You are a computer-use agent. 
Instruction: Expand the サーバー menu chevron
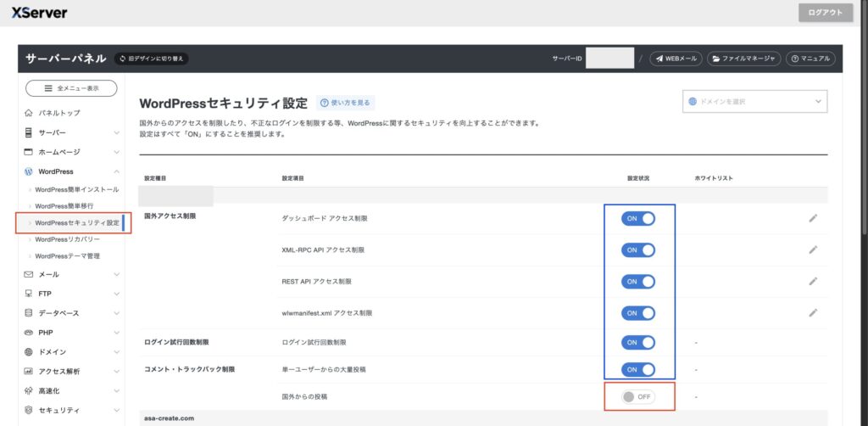(116, 133)
